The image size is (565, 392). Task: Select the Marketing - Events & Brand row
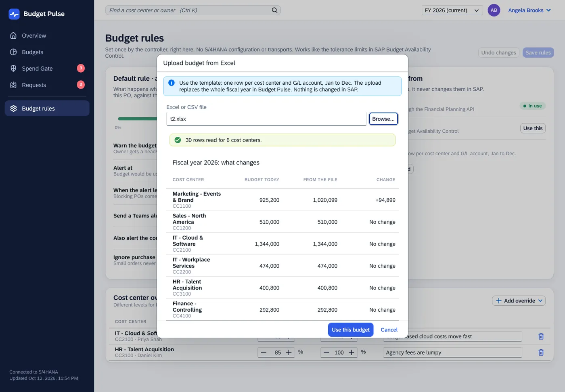282,200
